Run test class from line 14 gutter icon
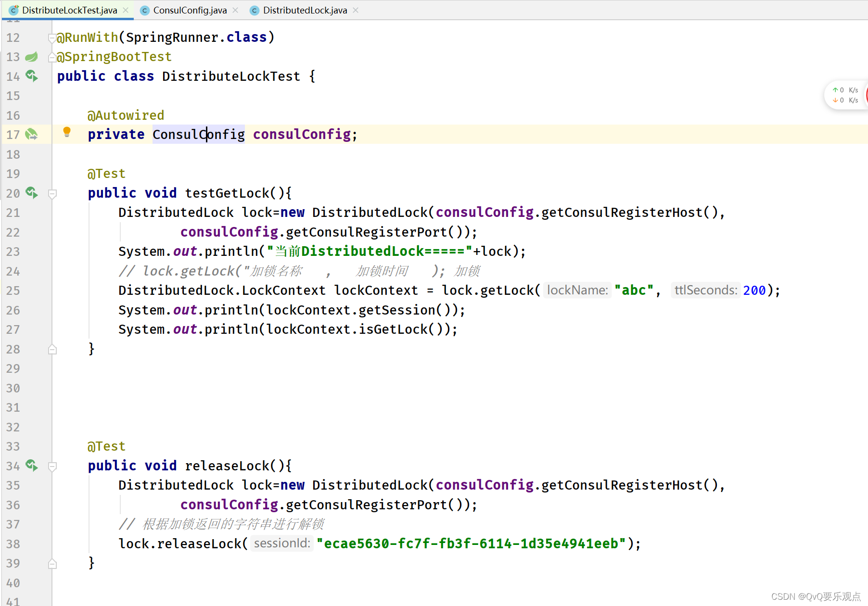 32,76
